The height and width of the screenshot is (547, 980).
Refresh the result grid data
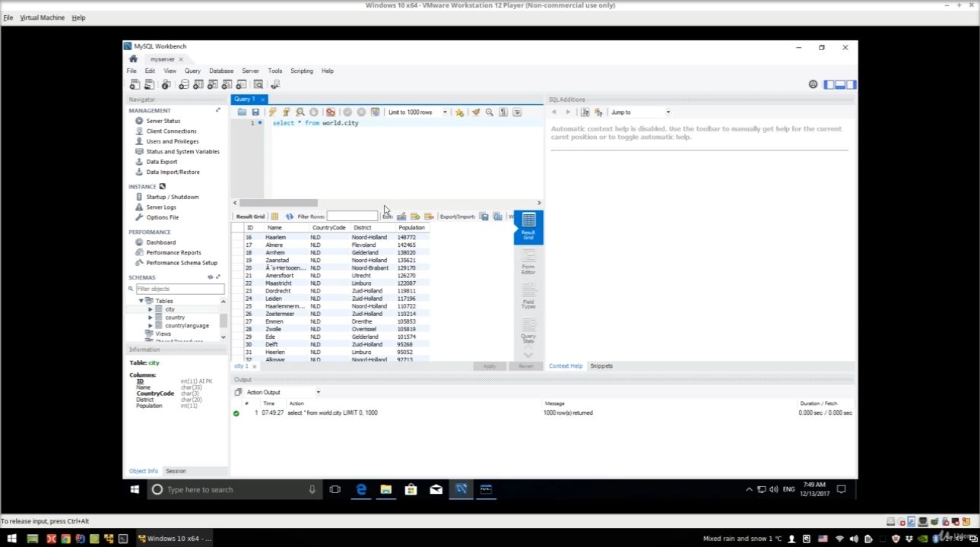(x=290, y=217)
